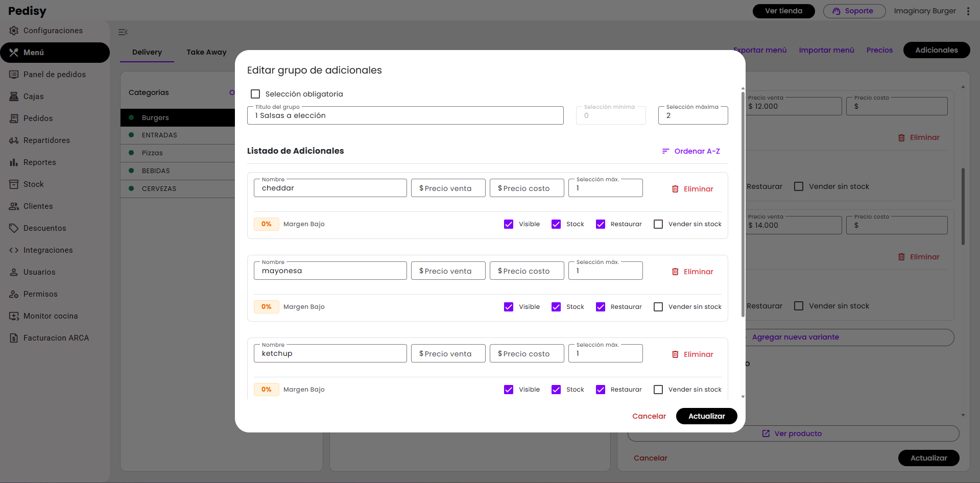The image size is (980, 483).
Task: Enable the Selección obligatoria checkbox
Action: click(x=255, y=93)
